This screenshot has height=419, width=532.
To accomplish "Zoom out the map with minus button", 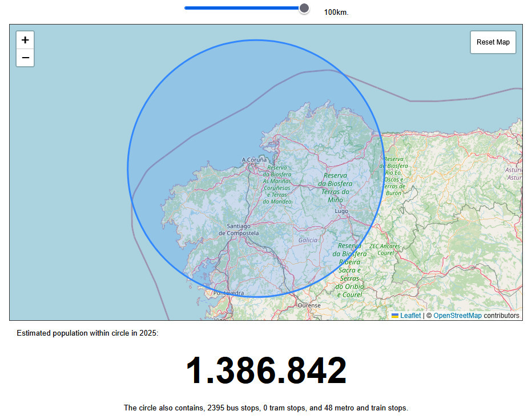I will tap(25, 58).
